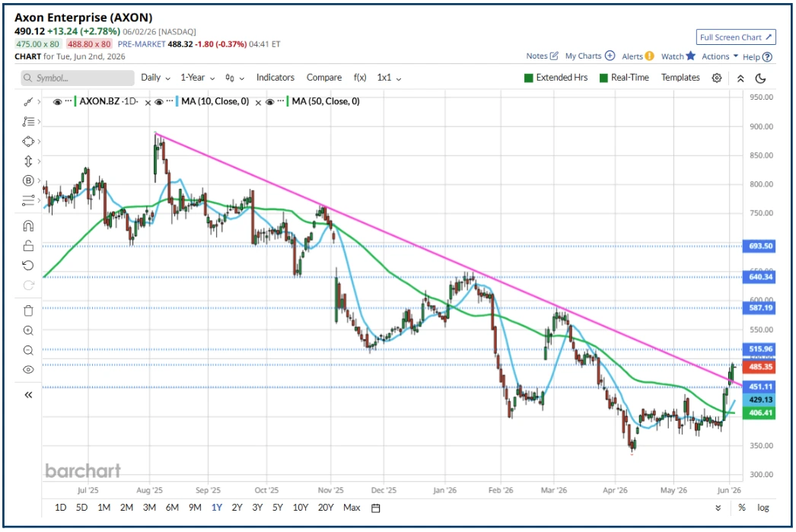
Task: Open the candlestick chart type dropdown
Action: click(x=234, y=78)
